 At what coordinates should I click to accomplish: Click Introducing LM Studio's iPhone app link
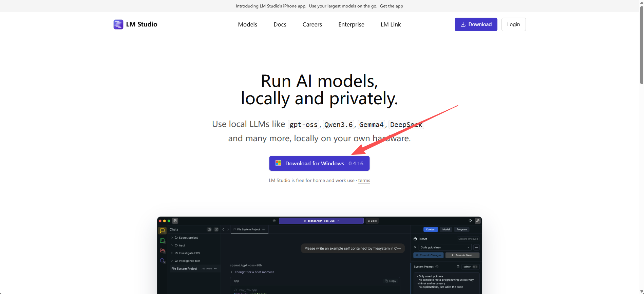271,6
